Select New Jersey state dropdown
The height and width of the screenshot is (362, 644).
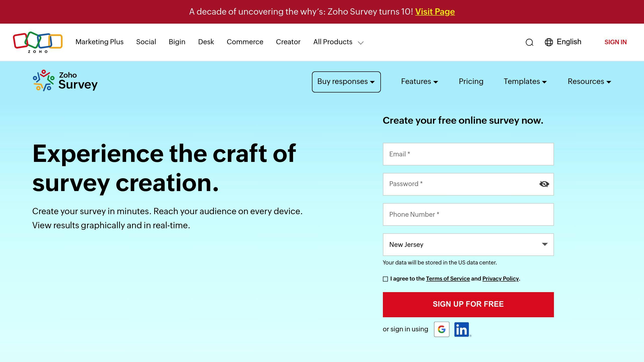[x=468, y=244]
